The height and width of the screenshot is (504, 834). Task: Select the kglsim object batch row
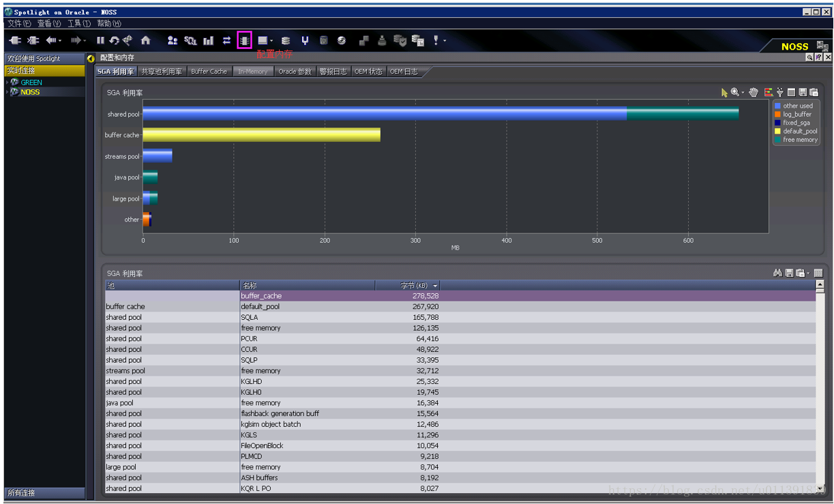tap(460, 424)
